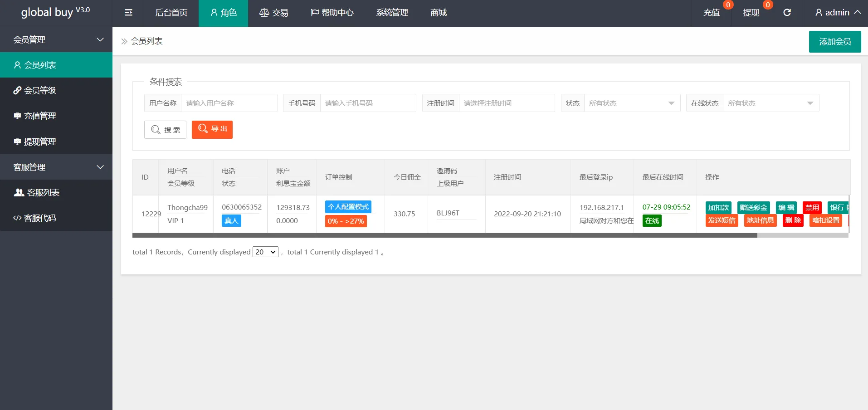The image size is (868, 410).
Task: Click the refresh icon in top bar
Action: (787, 13)
